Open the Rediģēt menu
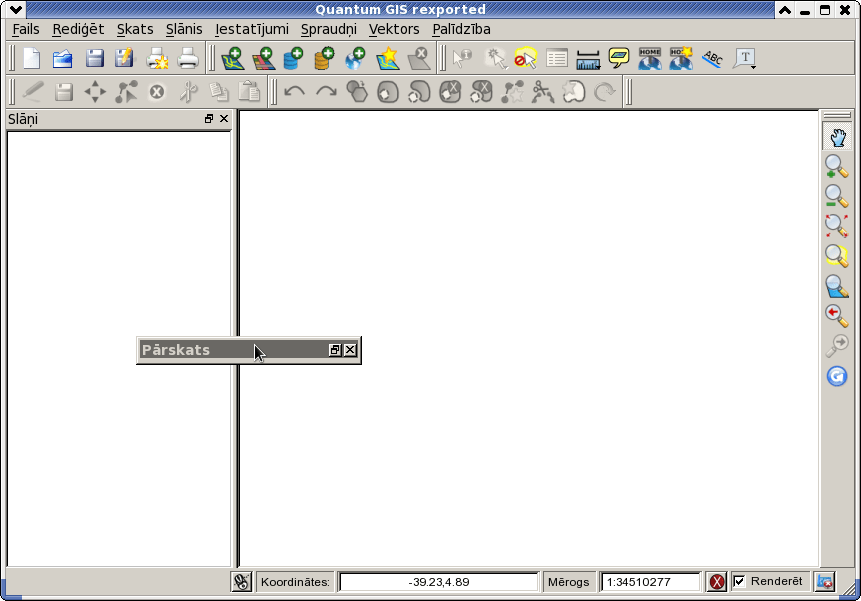Viewport: 861px width, 601px height. coord(78,29)
